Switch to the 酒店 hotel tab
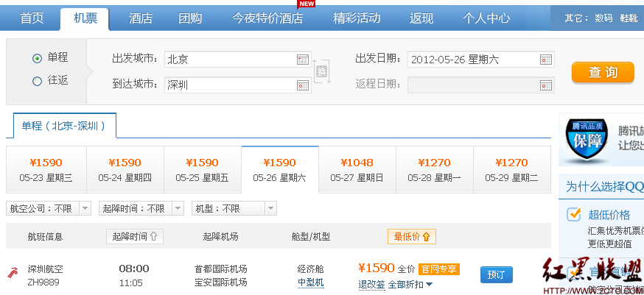This screenshot has height=295, width=644. pos(141,18)
